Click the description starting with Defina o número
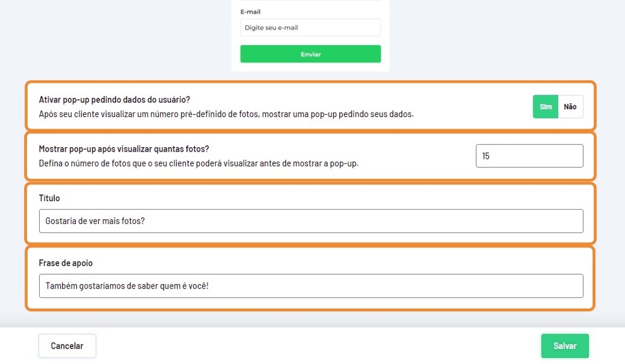Viewport: 625px width, 364px height. [x=198, y=164]
